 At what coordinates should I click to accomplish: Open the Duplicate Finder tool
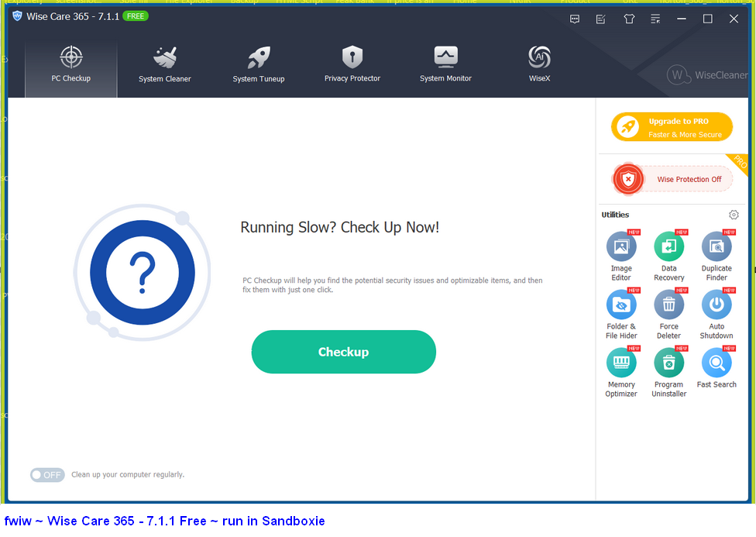tap(716, 247)
